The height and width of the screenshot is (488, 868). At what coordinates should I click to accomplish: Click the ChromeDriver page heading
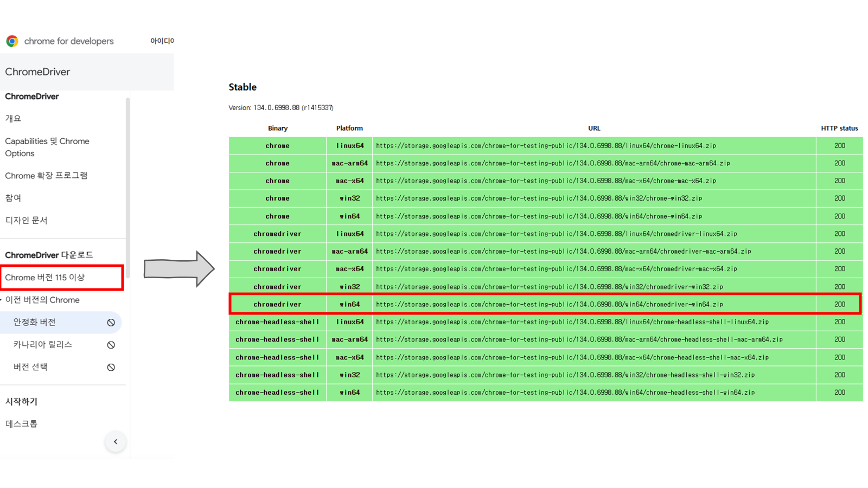pos(37,72)
